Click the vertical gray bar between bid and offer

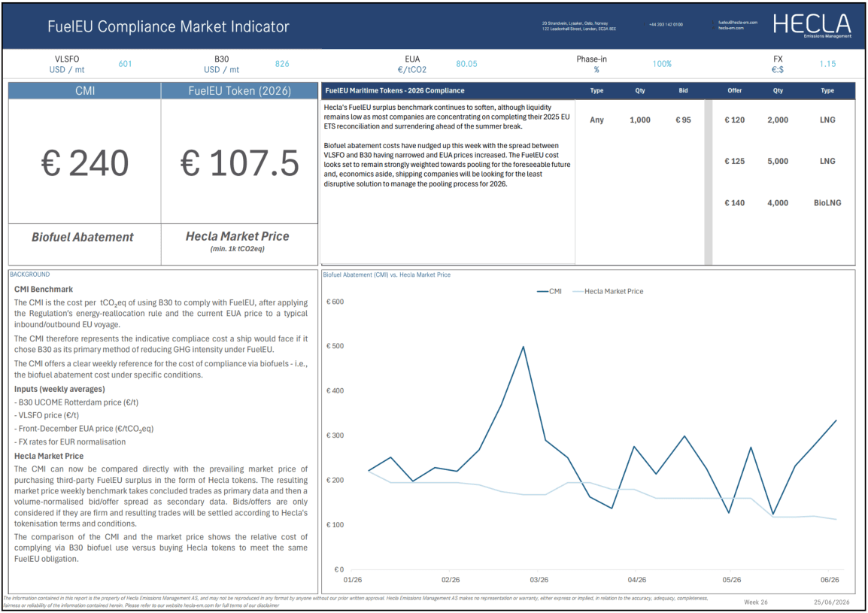(708, 182)
